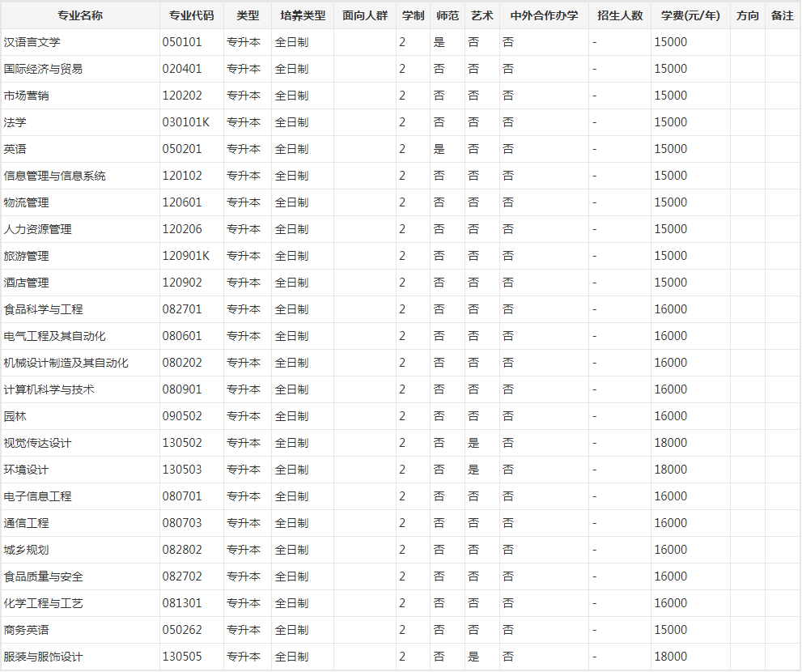Click the 备注 column header
This screenshot has height=672, width=802.
782,16
